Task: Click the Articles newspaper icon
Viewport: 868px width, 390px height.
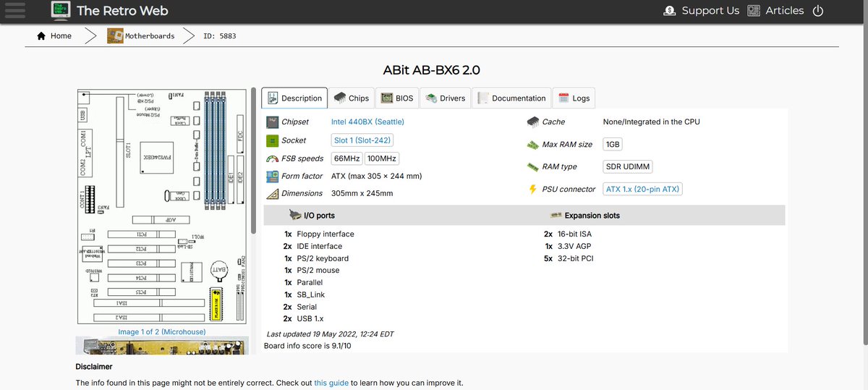Action: [754, 10]
